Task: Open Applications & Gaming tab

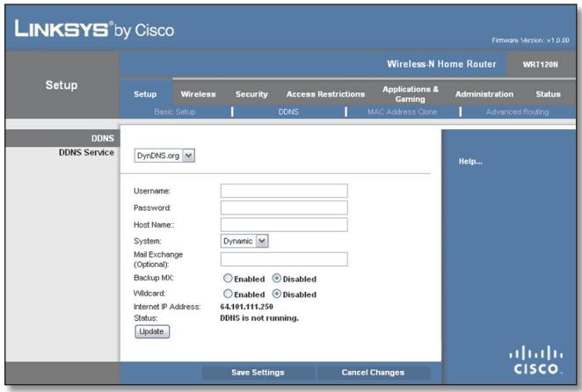Action: pyautogui.click(x=411, y=94)
